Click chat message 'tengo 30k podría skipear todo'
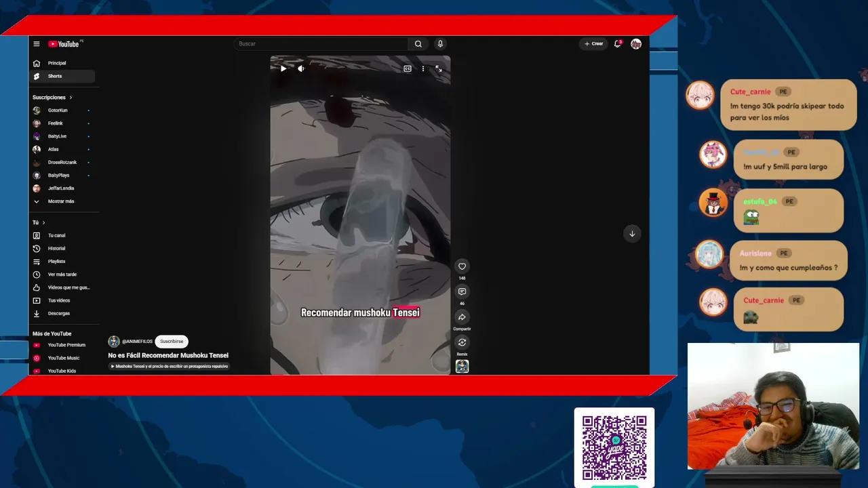Screen dimensions: 868x488 click(x=787, y=112)
